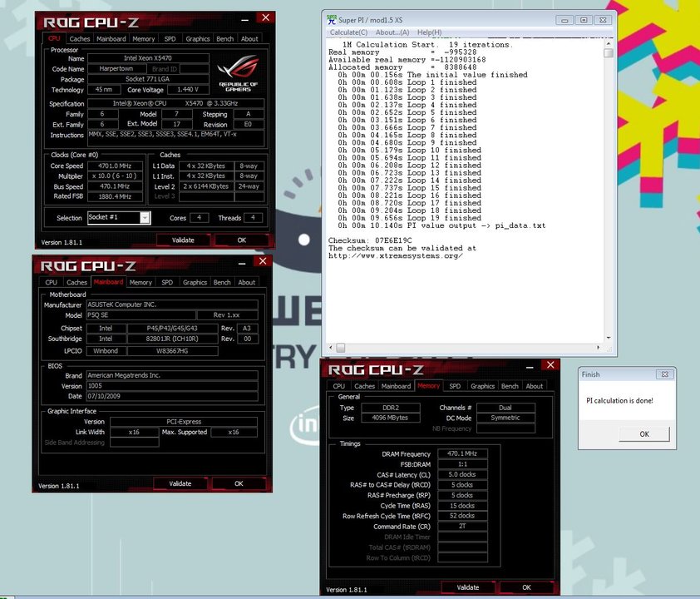This screenshot has height=599, width=700.
Task: Click the Multiplier value x 10.0 ( 6 - 10 )
Action: [115, 176]
